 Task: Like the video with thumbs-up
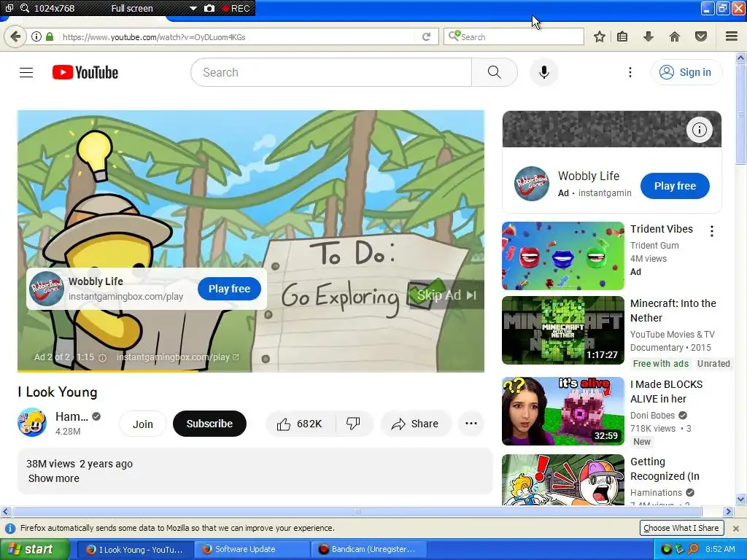click(300, 424)
